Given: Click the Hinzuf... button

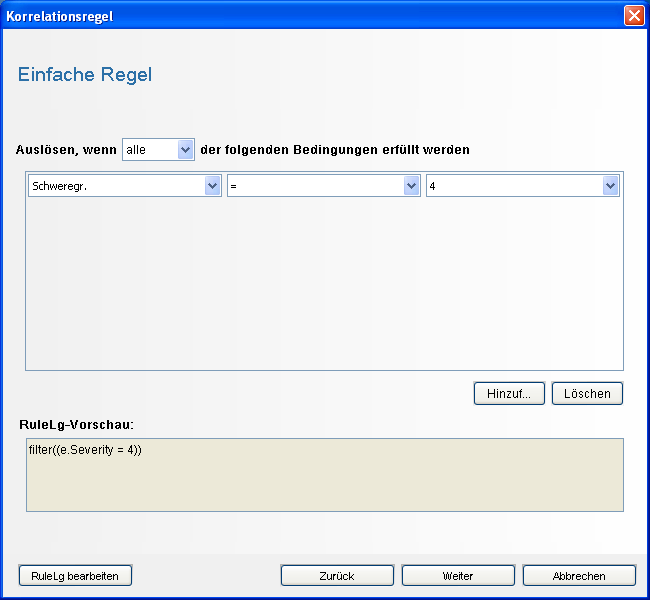Looking at the screenshot, I should (509, 393).
